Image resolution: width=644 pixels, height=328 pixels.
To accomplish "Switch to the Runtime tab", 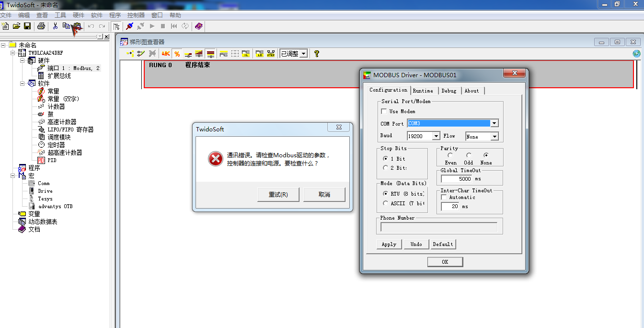I will click(x=423, y=91).
